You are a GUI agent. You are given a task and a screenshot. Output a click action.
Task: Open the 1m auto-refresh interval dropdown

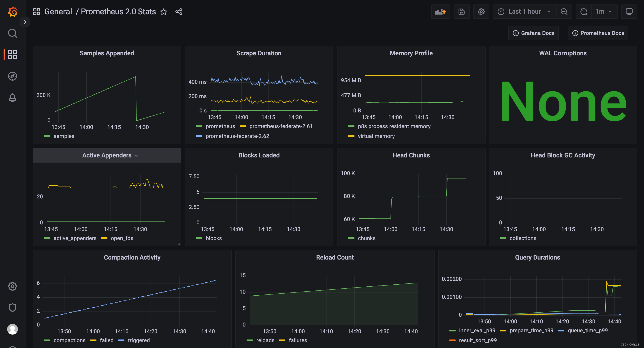(603, 11)
